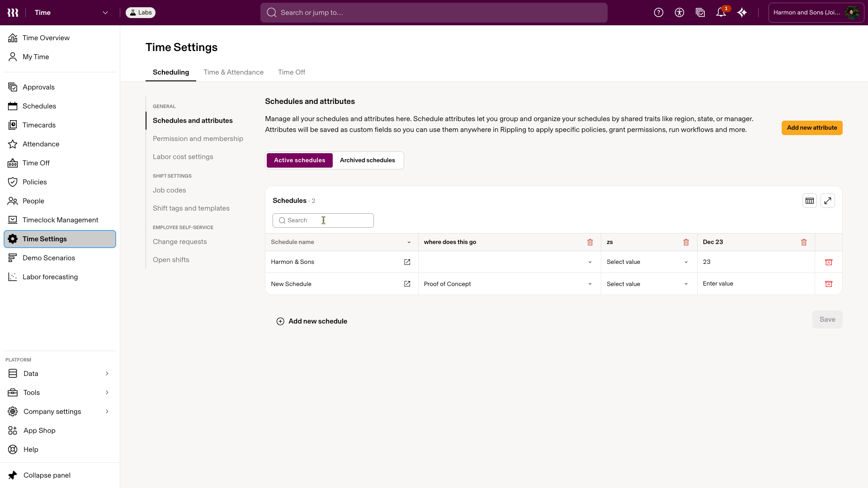Open the Time app switcher dropdown
This screenshot has height=488, width=868.
tap(72, 13)
